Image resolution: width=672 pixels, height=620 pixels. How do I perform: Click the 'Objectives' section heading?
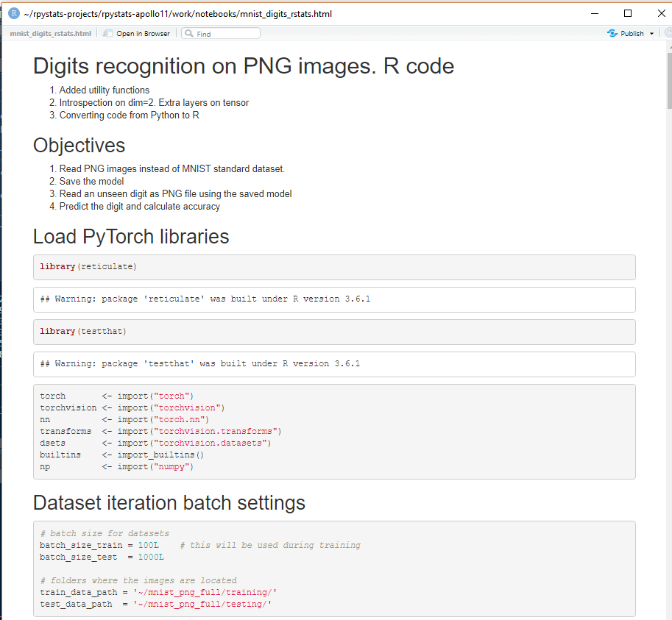pyautogui.click(x=79, y=146)
